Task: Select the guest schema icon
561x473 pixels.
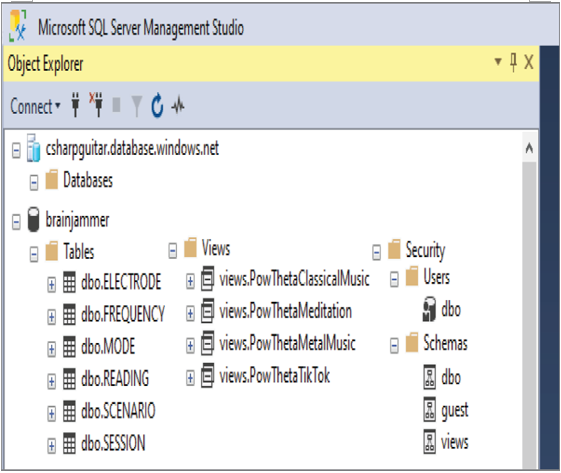Action: 430,410
